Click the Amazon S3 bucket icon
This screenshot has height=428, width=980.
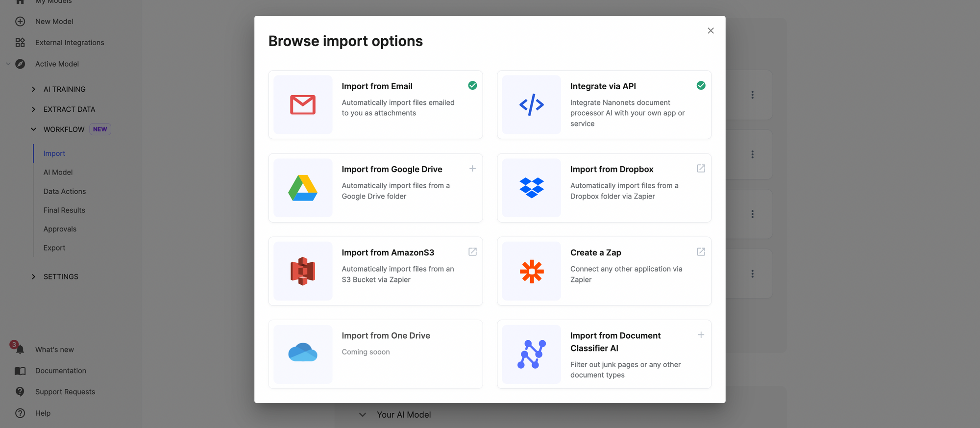(x=303, y=271)
